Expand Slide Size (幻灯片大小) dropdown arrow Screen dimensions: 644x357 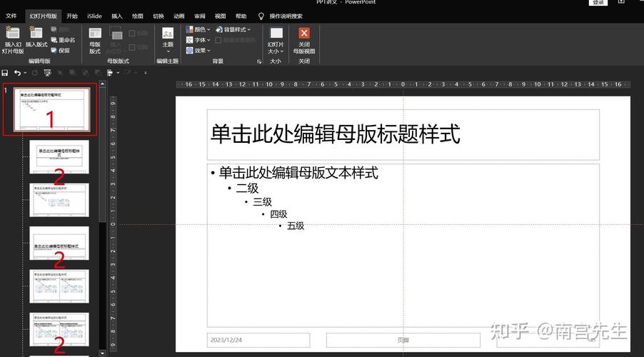282,51
